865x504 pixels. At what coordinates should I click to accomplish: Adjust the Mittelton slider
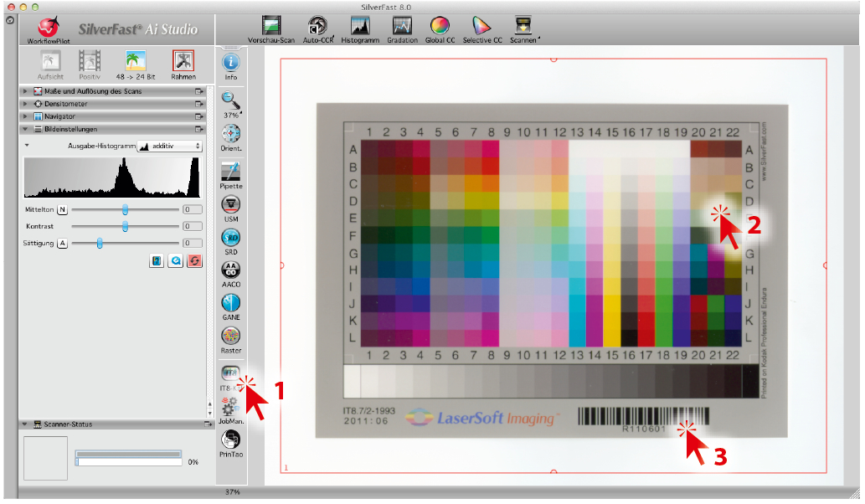(126, 209)
